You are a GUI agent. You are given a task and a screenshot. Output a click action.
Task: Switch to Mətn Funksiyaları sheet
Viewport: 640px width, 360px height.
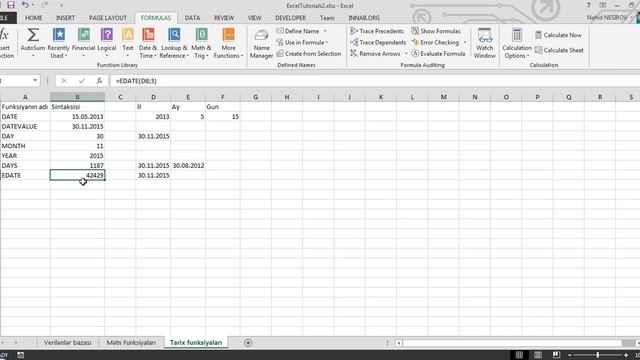point(131,343)
